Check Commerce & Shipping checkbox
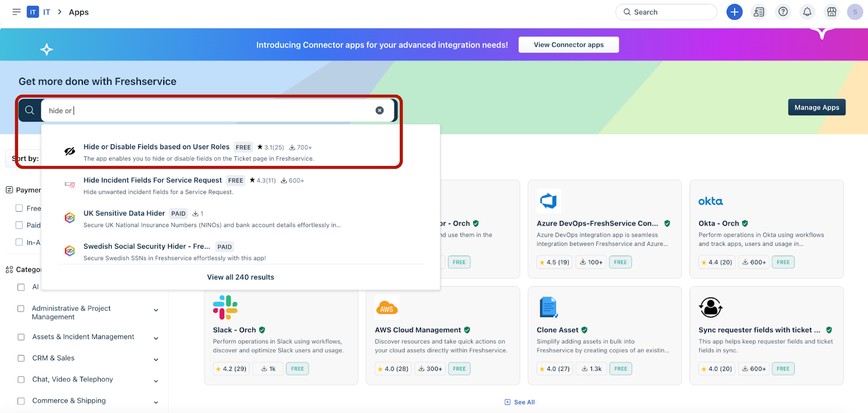This screenshot has width=868, height=413. (21, 401)
